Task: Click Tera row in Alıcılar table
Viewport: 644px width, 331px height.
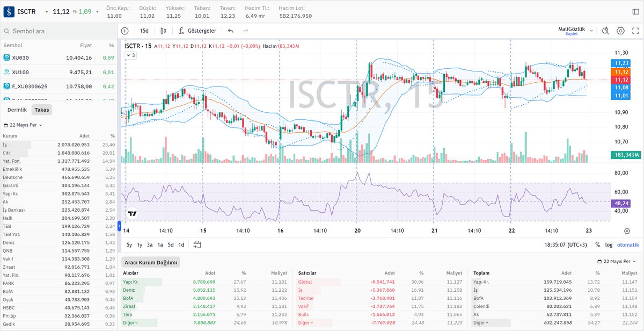Action: pyautogui.click(x=206, y=314)
